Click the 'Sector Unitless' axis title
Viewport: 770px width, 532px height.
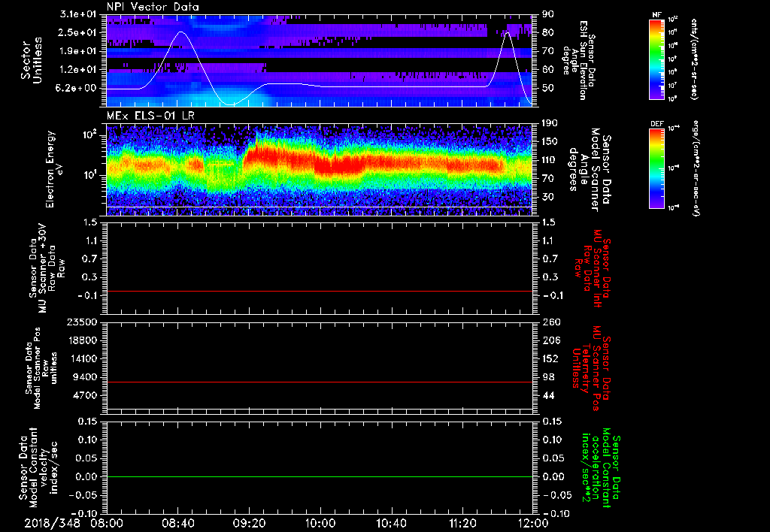click(32, 60)
